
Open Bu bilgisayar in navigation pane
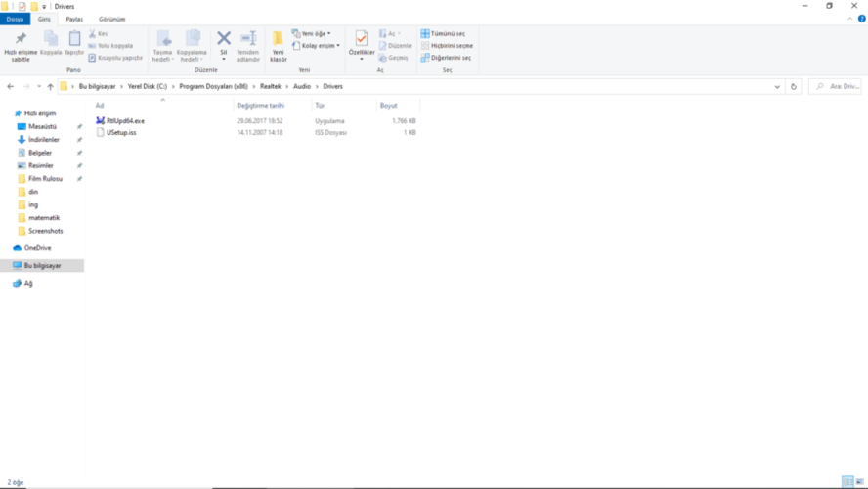pos(42,266)
